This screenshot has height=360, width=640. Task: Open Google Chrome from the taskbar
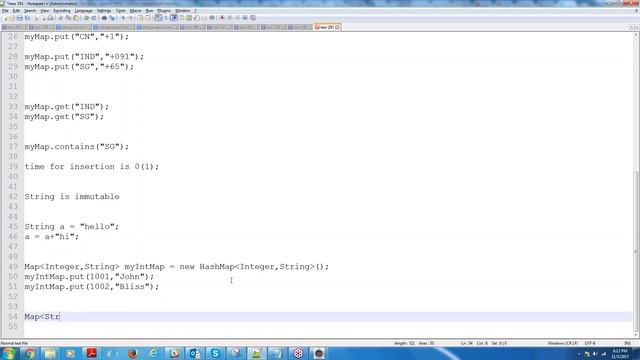point(29,353)
